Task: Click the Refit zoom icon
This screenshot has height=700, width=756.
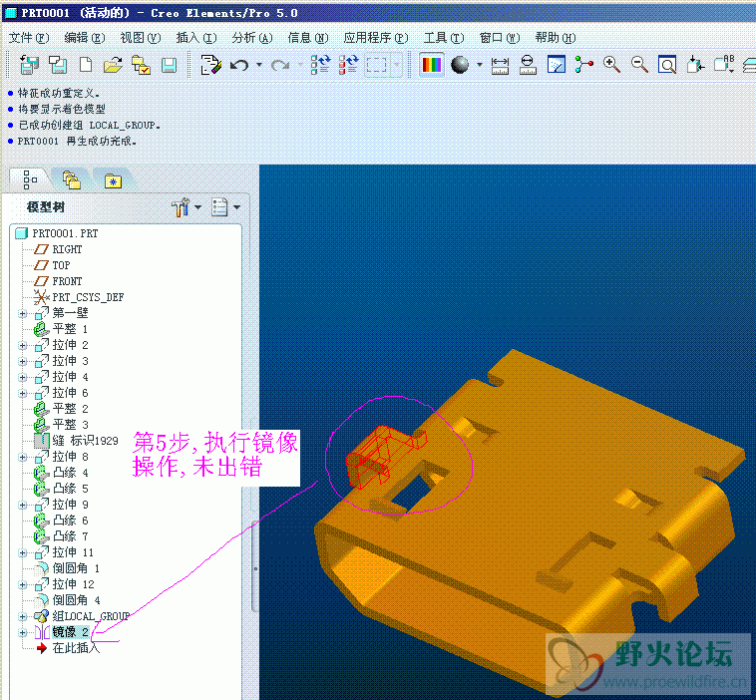Action: click(x=667, y=65)
